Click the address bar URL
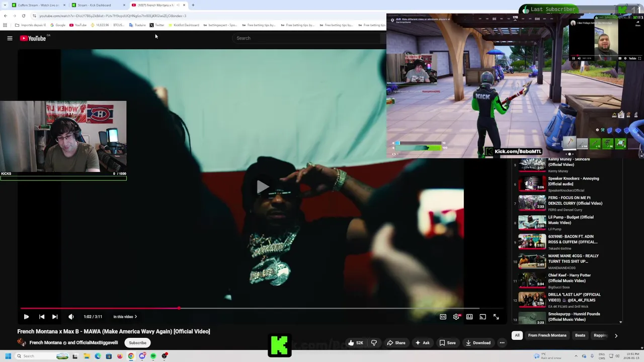This screenshot has height=362, width=644. [x=113, y=16]
